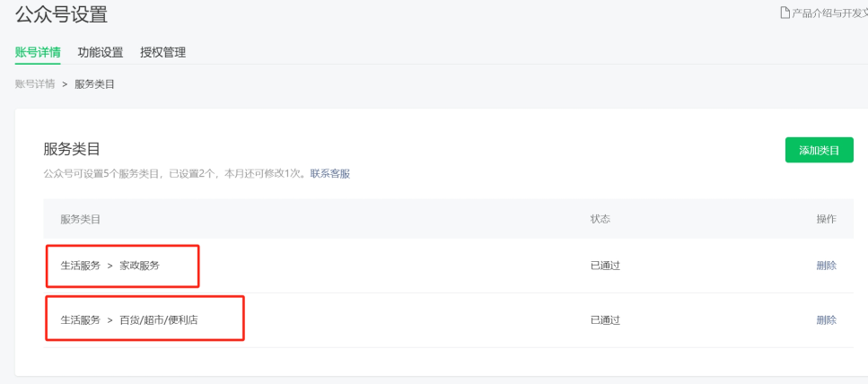Image resolution: width=868 pixels, height=384 pixels.
Task: Click the 服务类目 breadcrumb item
Action: 94,84
